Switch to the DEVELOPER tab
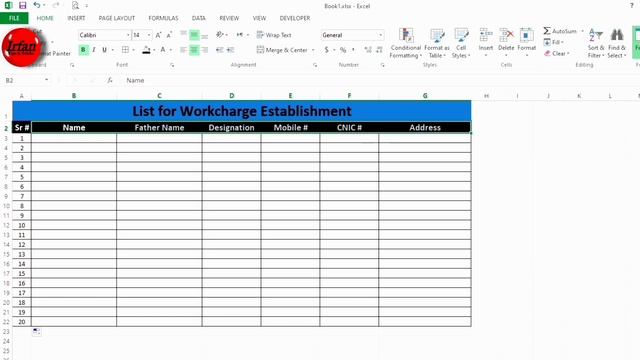Viewport: 640px width, 360px height. pyautogui.click(x=295, y=18)
